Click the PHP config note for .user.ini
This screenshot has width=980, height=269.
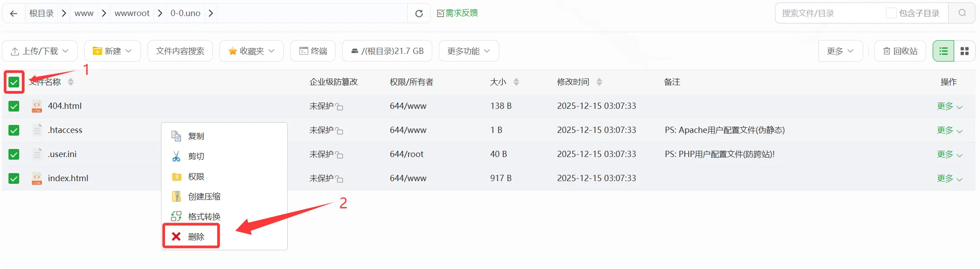pos(720,154)
